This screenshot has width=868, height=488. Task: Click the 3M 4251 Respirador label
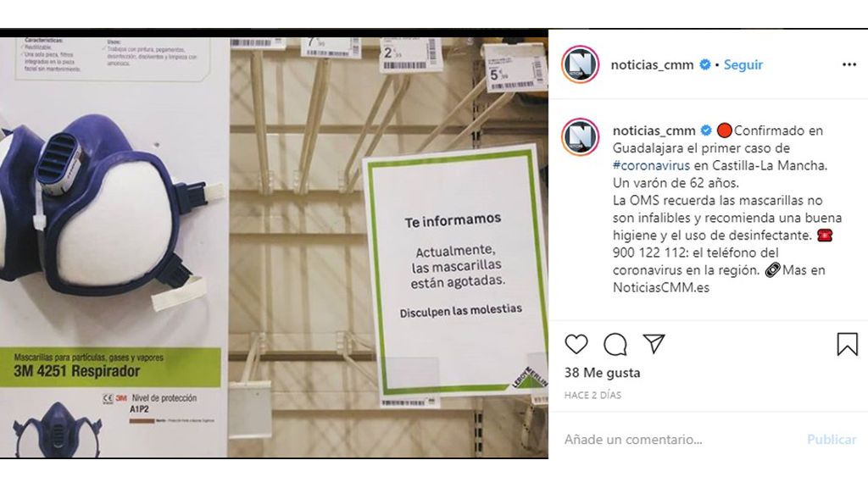pos(77,371)
